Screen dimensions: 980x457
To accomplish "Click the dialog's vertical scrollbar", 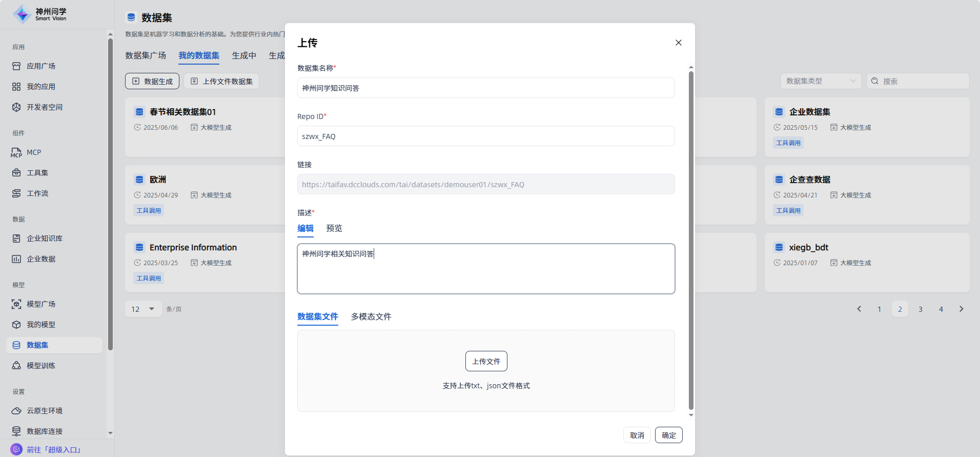I will click(x=691, y=241).
